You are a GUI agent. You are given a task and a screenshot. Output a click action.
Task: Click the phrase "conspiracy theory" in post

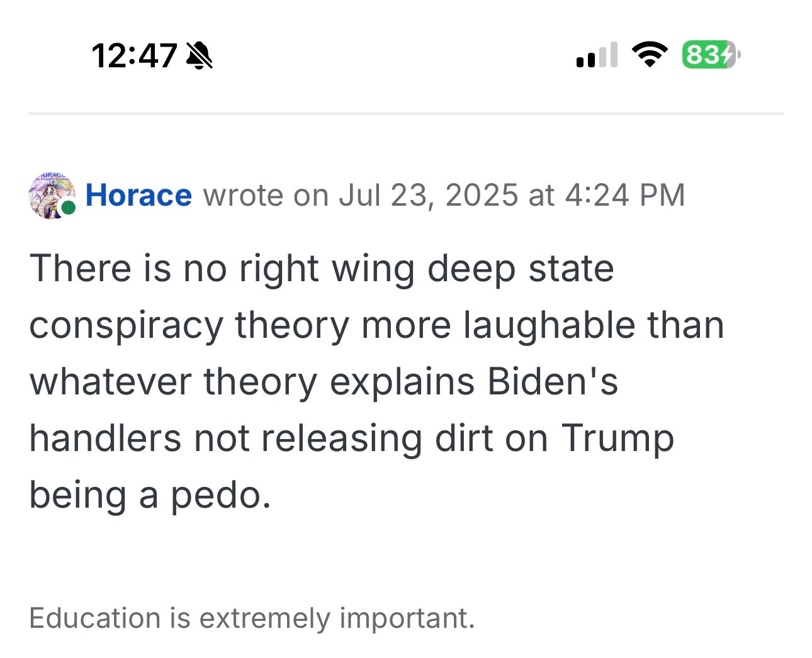(x=189, y=326)
